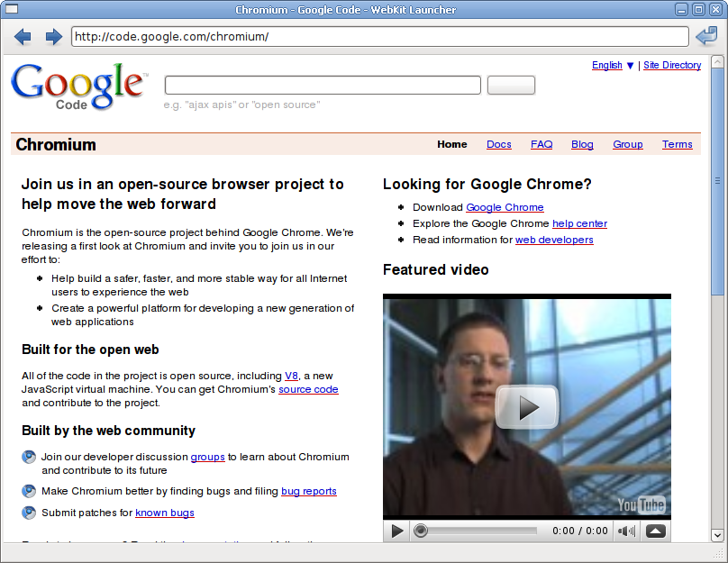The width and height of the screenshot is (728, 563).
Task: Click the blank search button beside search box
Action: [x=511, y=85]
